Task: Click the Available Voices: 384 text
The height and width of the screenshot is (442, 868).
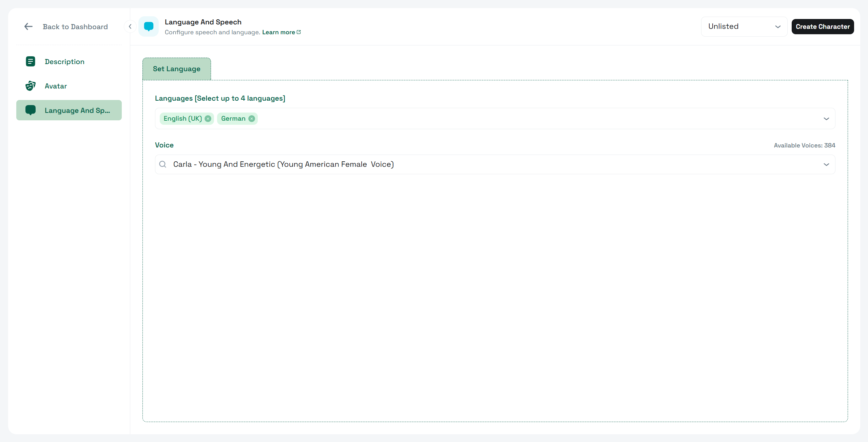Action: coord(804,145)
